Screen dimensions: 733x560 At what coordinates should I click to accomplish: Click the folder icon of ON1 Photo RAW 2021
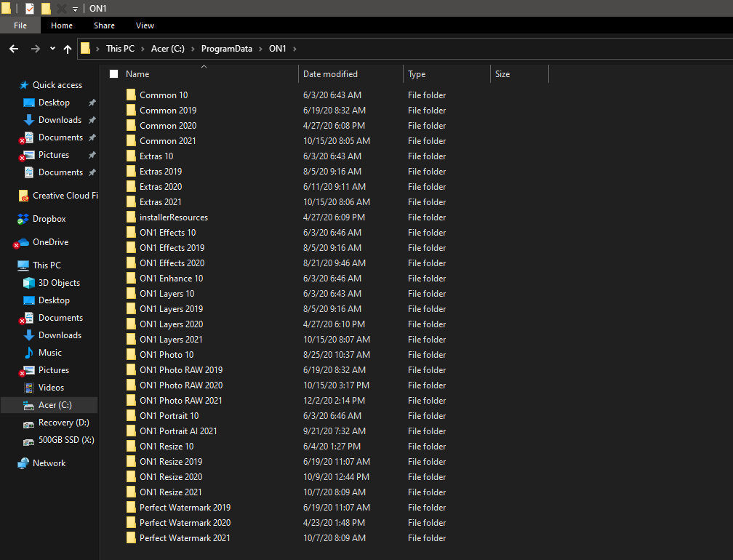coord(131,401)
